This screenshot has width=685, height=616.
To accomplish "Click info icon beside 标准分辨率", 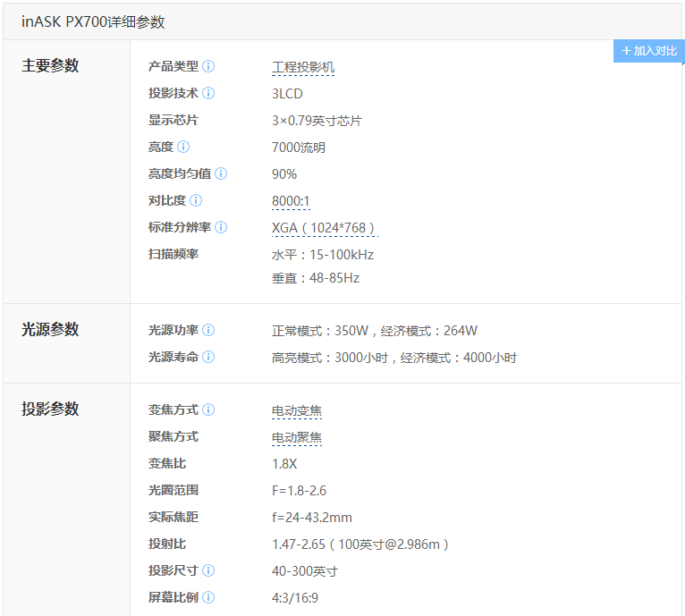I will click(221, 227).
